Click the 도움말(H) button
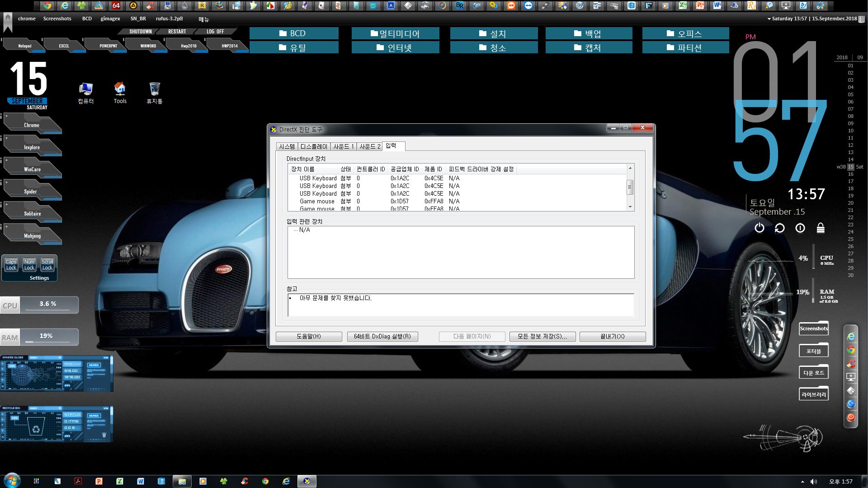Viewport: 868px width, 488px height. click(x=309, y=336)
